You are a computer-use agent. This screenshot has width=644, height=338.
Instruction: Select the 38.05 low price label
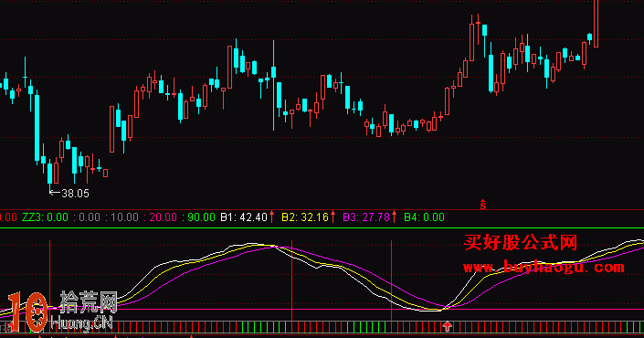75,194
